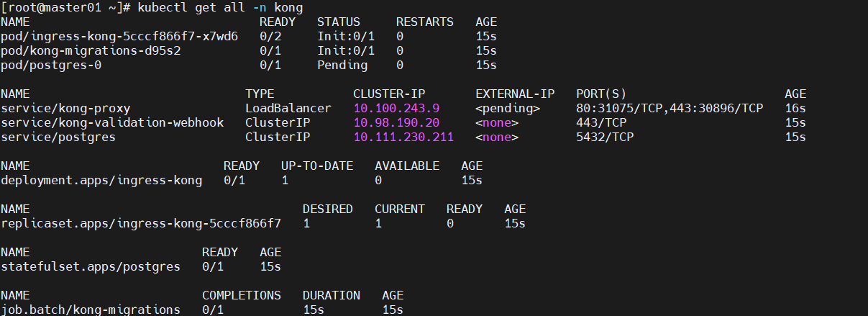Select 'job.batch/kong-migrations' name
The width and height of the screenshot is (868, 316).
click(x=91, y=310)
